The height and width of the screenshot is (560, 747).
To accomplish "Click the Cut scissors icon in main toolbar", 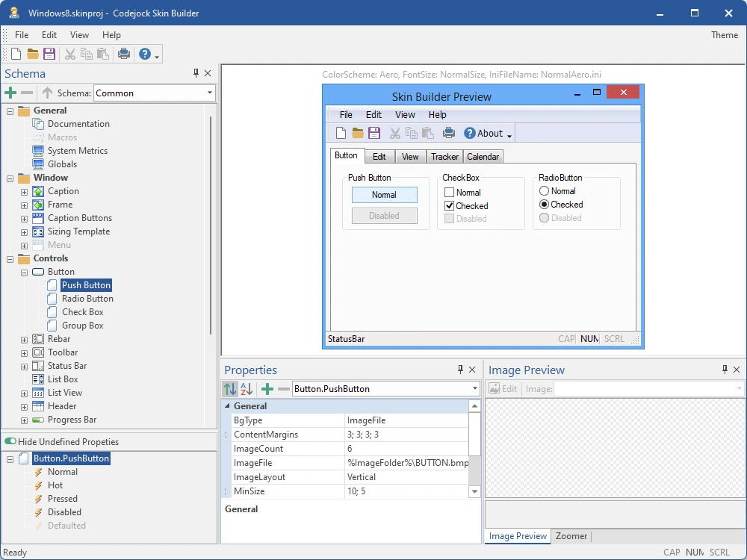I will pyautogui.click(x=70, y=54).
